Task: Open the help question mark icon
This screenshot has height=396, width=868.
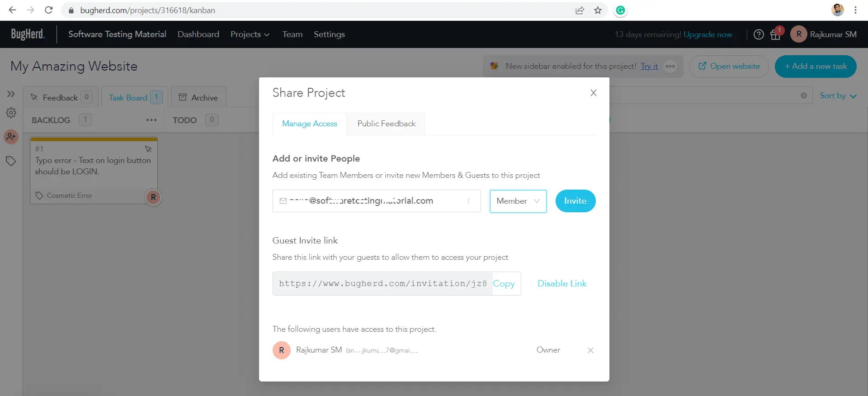Action: pos(759,34)
